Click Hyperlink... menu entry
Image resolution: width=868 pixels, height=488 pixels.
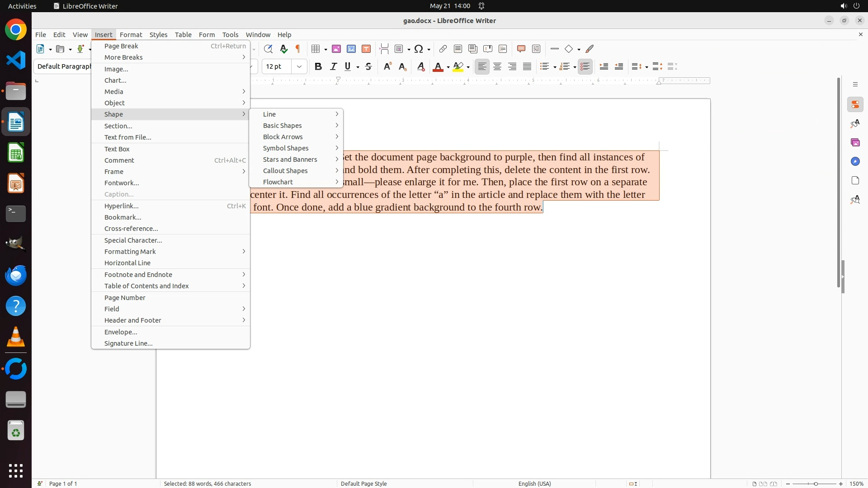[x=122, y=206]
